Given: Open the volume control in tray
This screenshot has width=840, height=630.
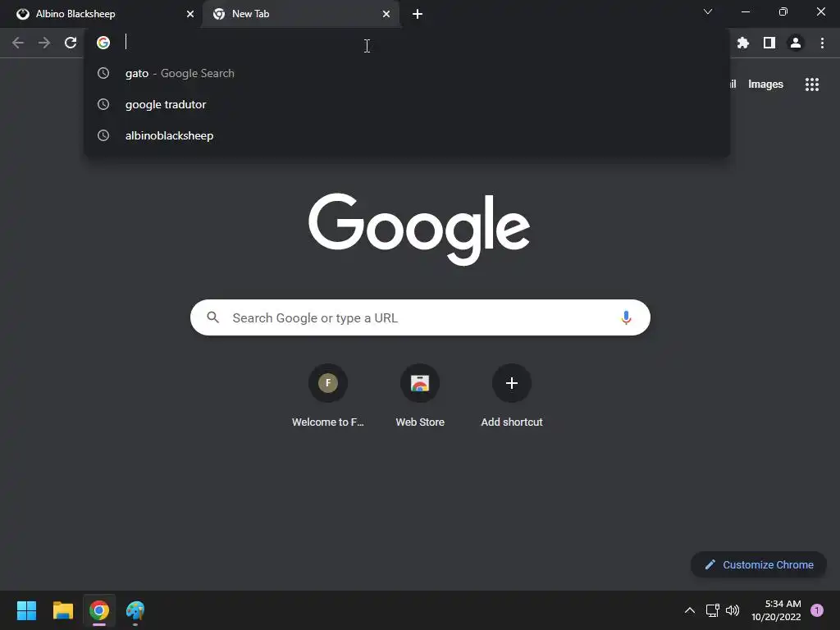Looking at the screenshot, I should click(733, 610).
